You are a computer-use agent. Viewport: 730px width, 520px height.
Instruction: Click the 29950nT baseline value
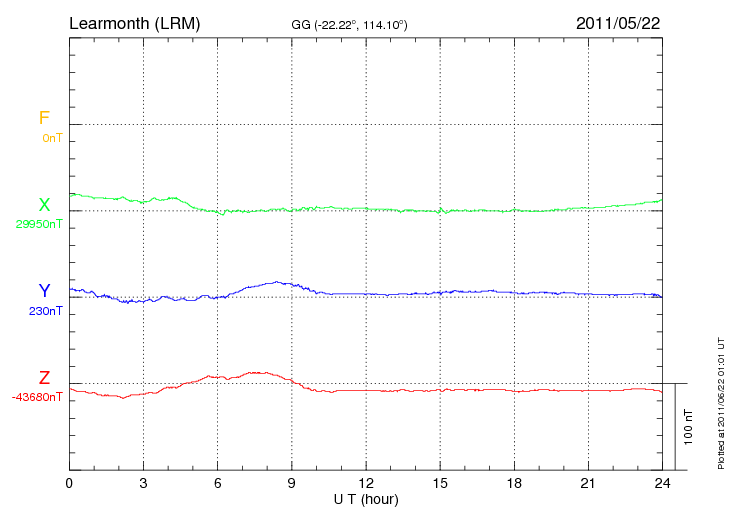[x=37, y=224]
